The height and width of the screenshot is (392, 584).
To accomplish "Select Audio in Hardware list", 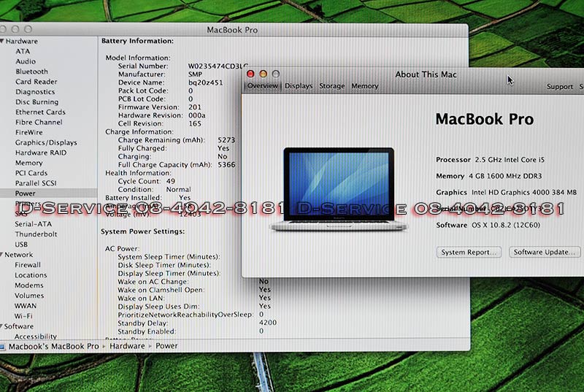I will (26, 61).
